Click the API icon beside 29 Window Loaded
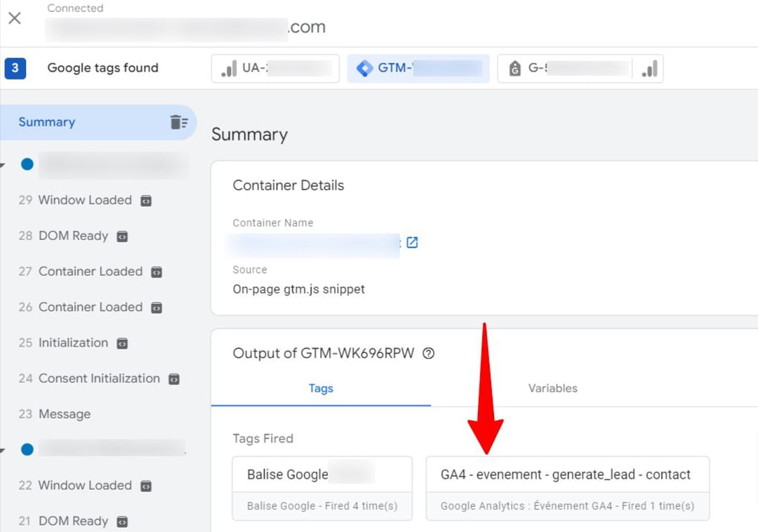The height and width of the screenshot is (532, 758). click(x=146, y=201)
